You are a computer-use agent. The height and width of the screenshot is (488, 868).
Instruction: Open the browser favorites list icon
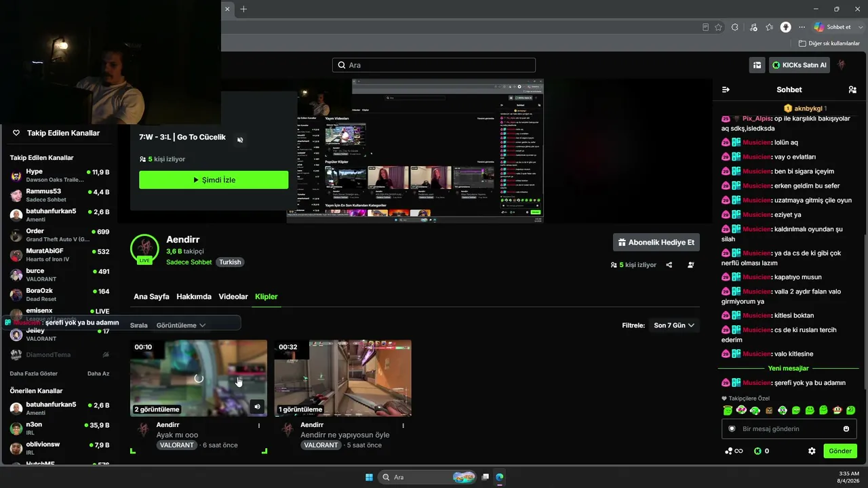(x=770, y=27)
